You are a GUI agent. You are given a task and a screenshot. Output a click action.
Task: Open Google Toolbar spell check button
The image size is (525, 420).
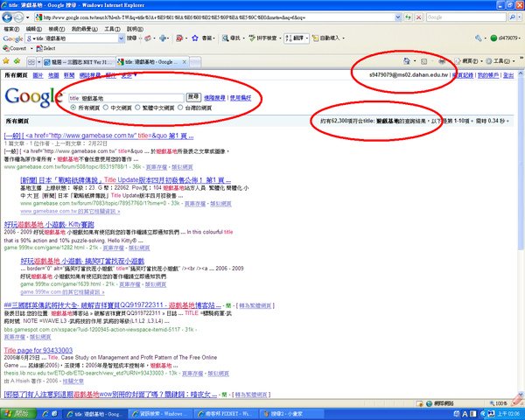coord(262,38)
